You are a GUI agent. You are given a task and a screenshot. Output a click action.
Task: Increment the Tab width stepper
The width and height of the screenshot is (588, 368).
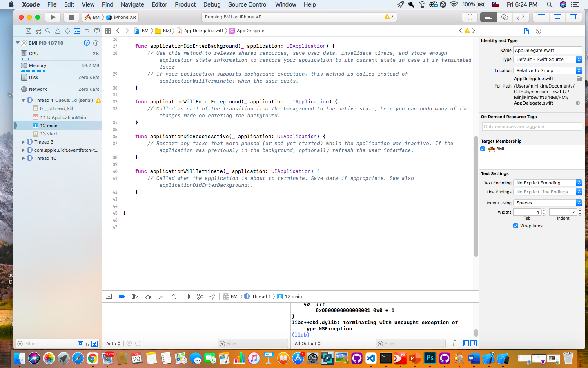click(543, 211)
